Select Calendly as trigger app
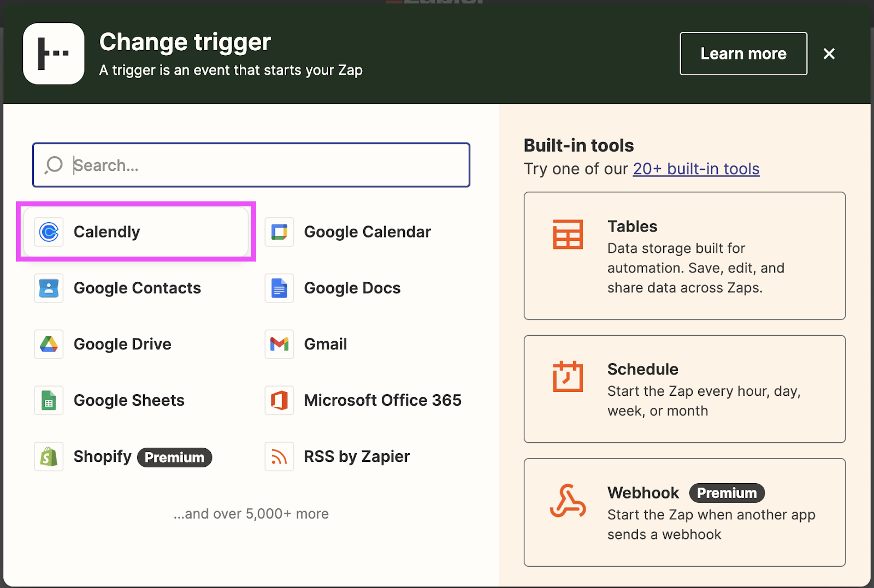Screen dimensions: 874x588 pos(136,232)
